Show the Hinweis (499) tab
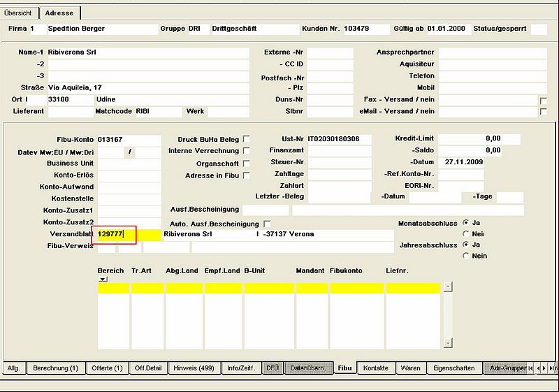Screen dimensions: 559x392 coord(194,368)
